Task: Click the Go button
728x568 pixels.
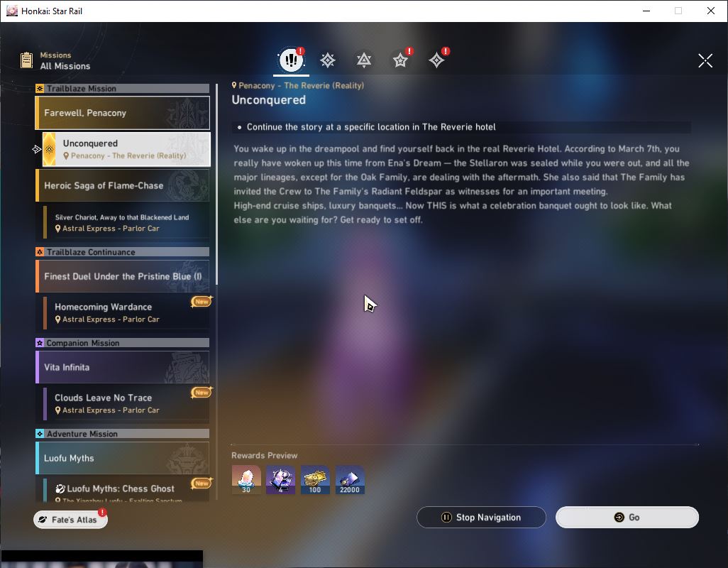Action: point(627,518)
